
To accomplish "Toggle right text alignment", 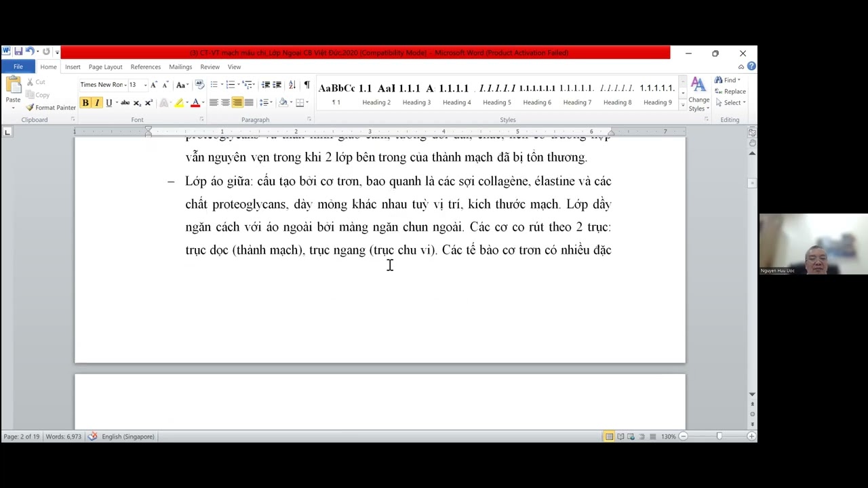I will 237,103.
